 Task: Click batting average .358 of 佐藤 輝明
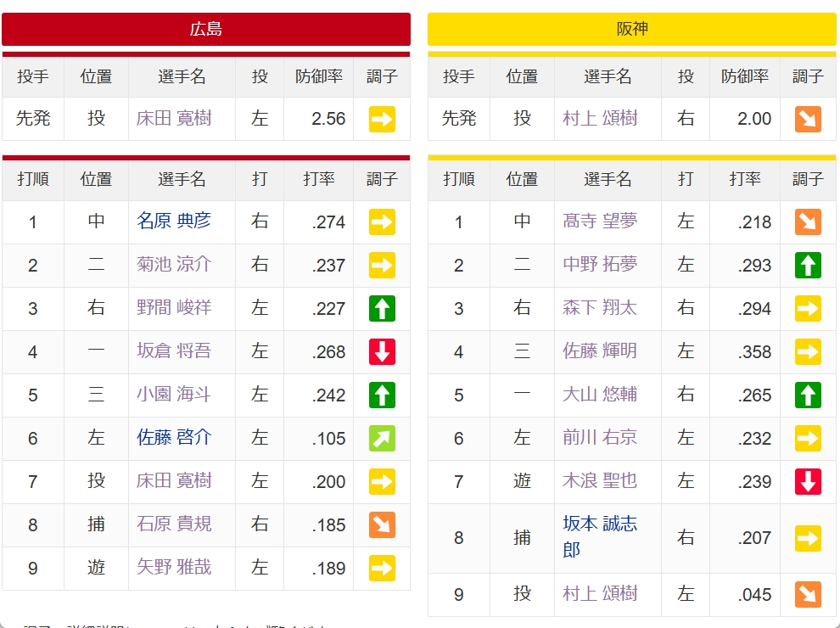point(755,352)
